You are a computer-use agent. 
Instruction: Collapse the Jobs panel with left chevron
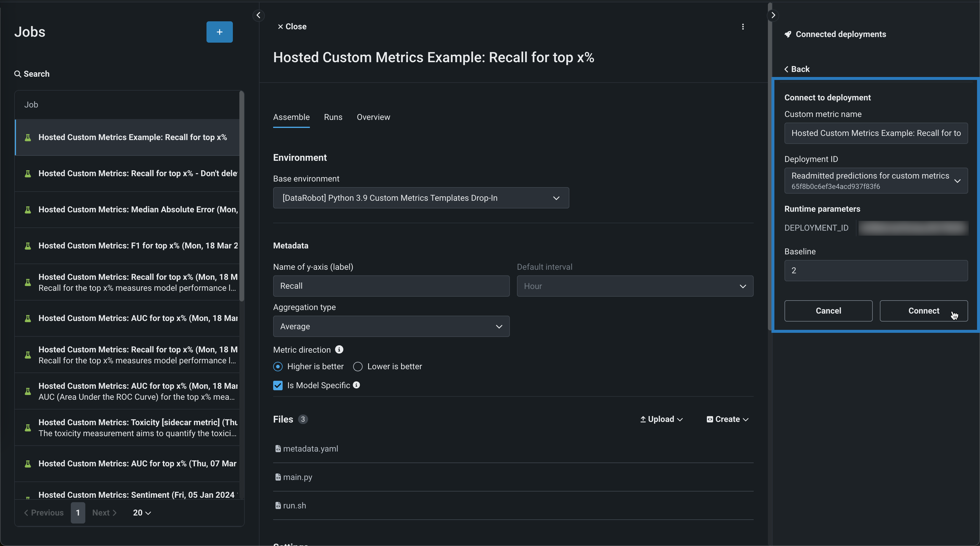258,15
